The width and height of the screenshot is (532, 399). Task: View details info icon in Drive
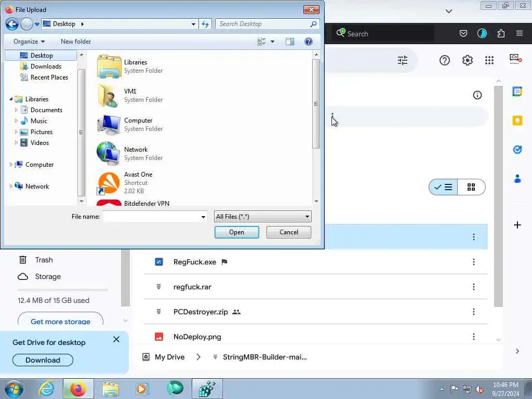click(477, 95)
